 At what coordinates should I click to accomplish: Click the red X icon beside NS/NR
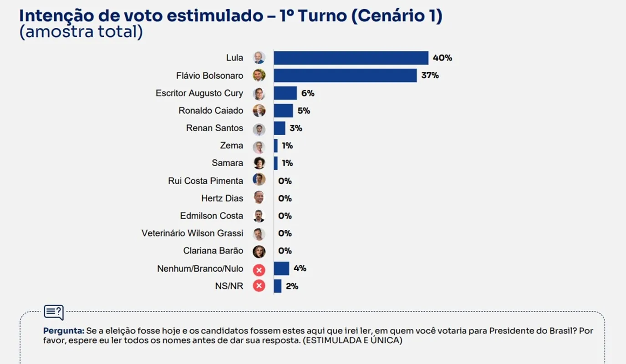point(259,286)
